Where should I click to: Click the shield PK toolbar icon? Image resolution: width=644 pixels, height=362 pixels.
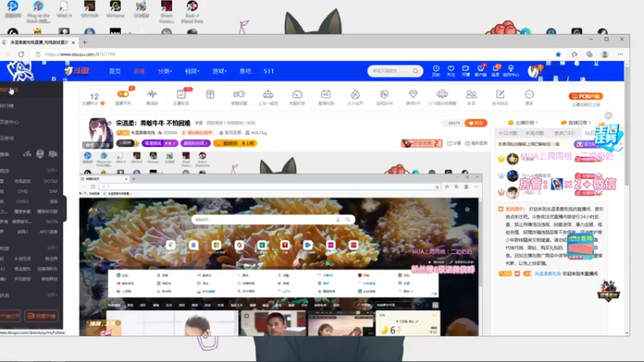[384, 94]
